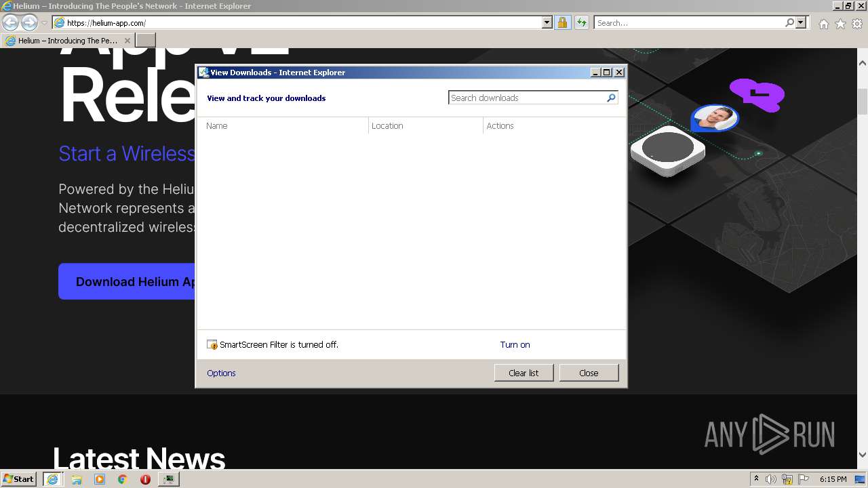The height and width of the screenshot is (488, 868).
Task: Open Favorites star icon
Action: click(x=840, y=24)
